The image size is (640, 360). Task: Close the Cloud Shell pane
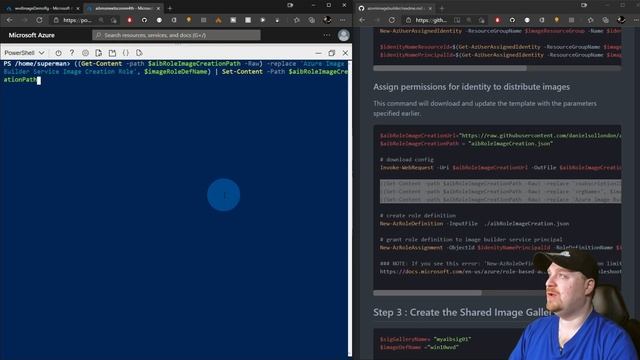345,53
